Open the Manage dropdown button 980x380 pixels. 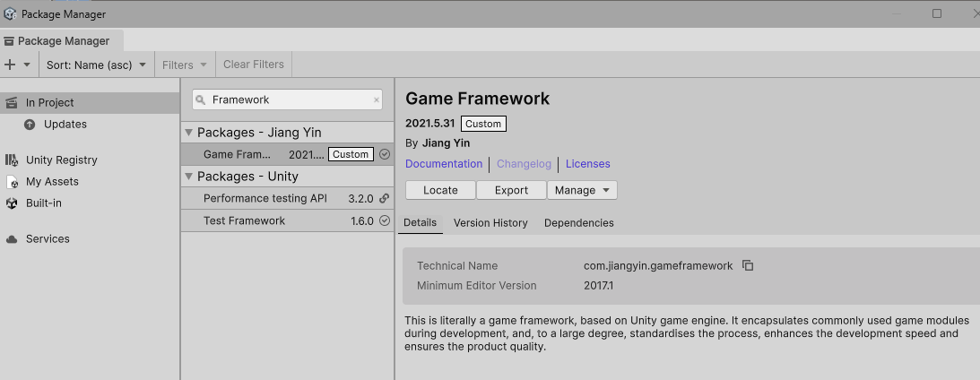click(582, 190)
